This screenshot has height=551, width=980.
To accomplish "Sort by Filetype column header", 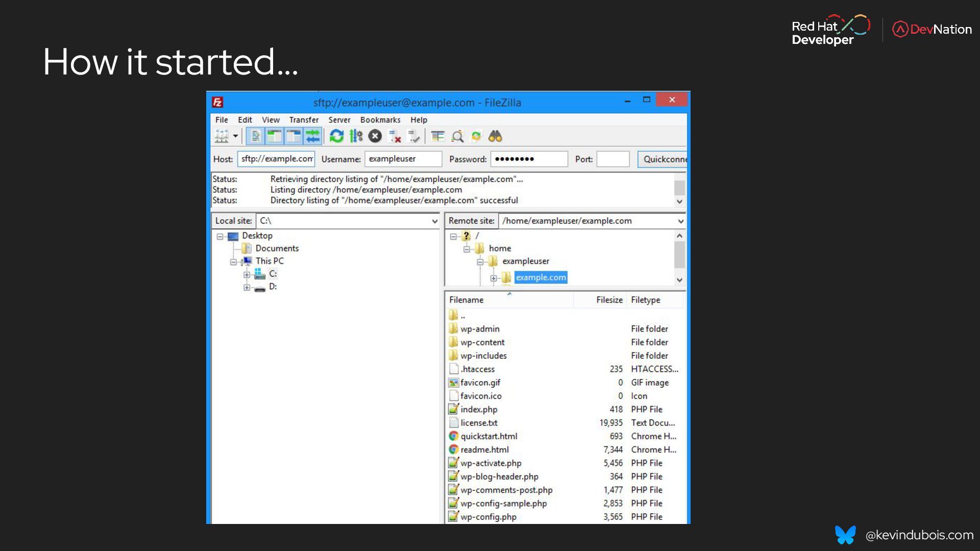I will coord(655,300).
